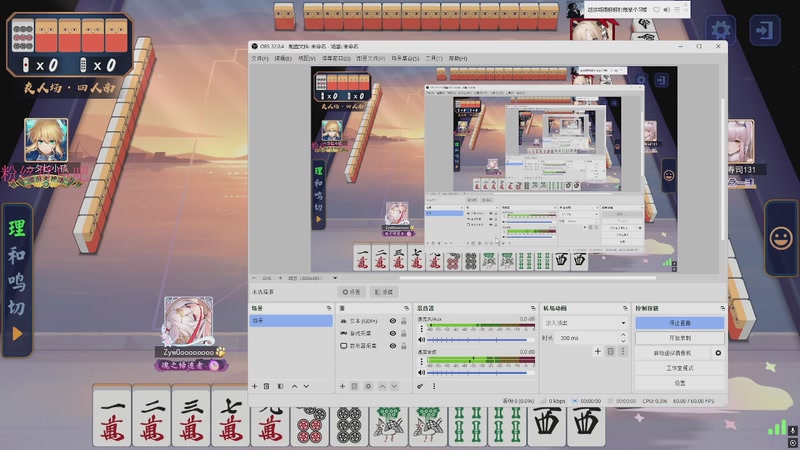Click heart icon in top overlay bar

656,10
